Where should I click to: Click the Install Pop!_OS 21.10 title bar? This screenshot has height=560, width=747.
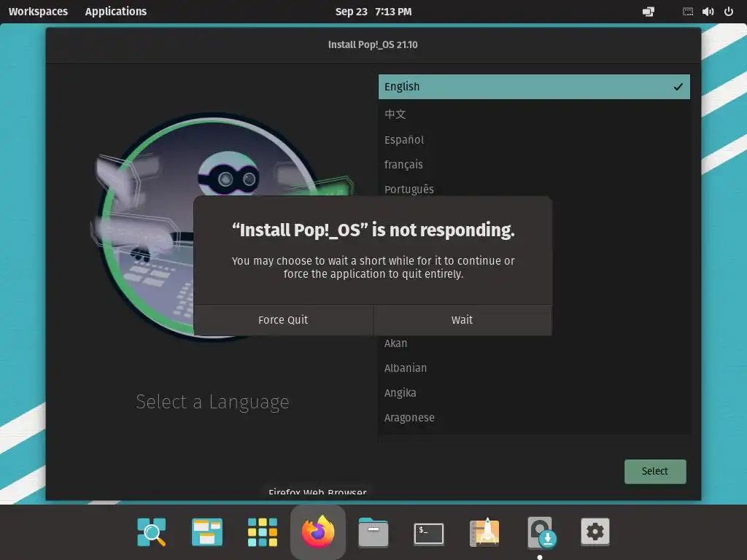(x=373, y=44)
